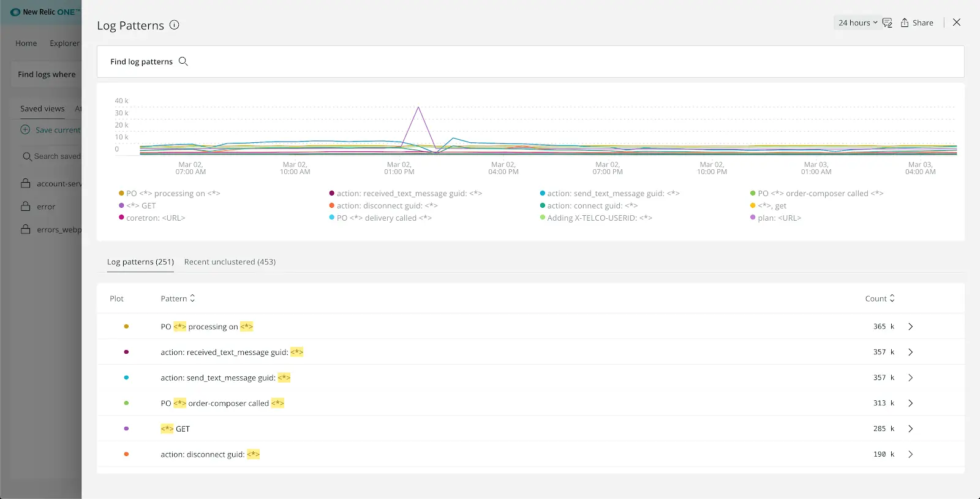Click the search magnifier in Find log patterns
Viewport: 980px width, 499px height.
[x=183, y=61]
